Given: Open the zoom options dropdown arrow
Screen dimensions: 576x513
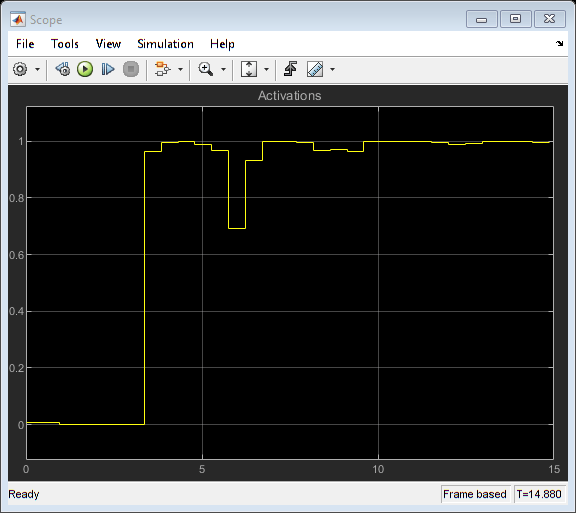Looking at the screenshot, I should pos(223,69).
